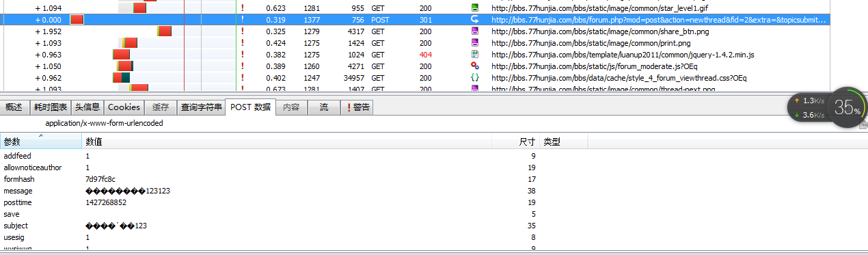
Task: Click the warning mark on the share_btn.png row
Action: 242,31
